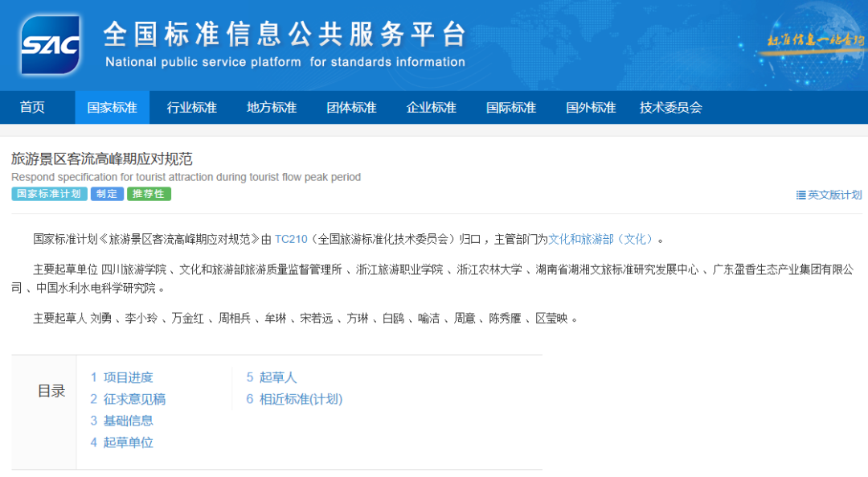868x477 pixels.
Task: Click the 全国标准信息公共服务平台 site title
Action: (285, 35)
